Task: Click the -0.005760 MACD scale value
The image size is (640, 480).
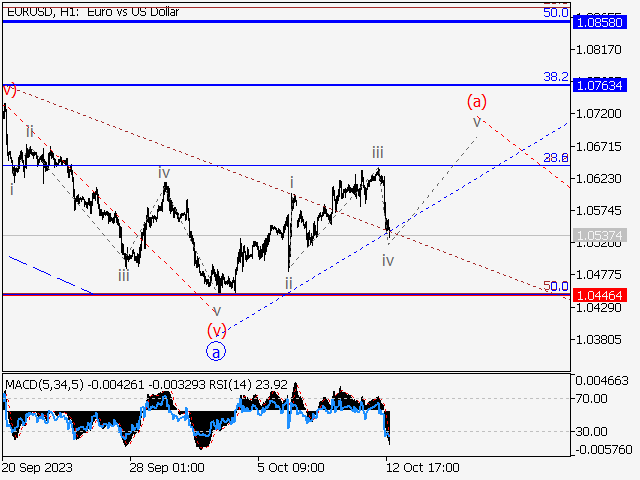Action: (x=602, y=449)
